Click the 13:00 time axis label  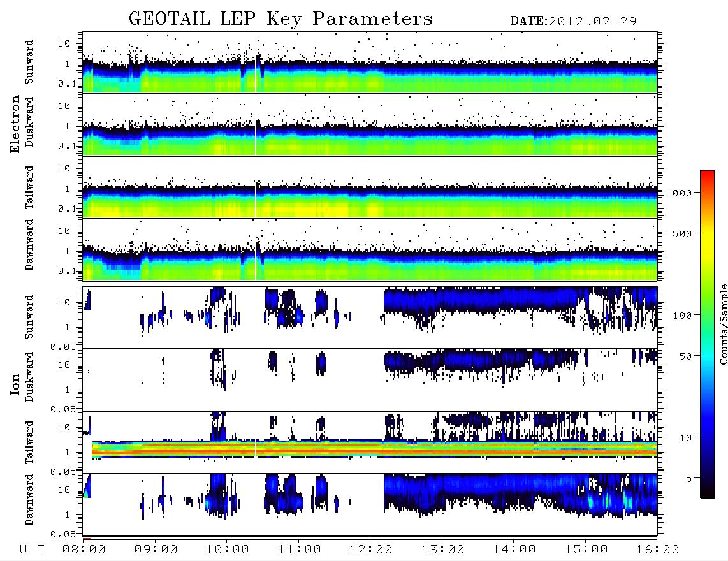pyautogui.click(x=443, y=550)
